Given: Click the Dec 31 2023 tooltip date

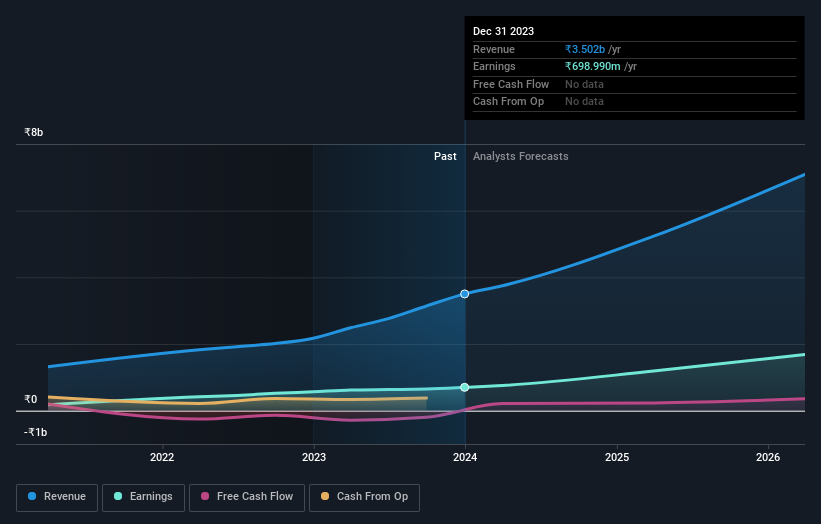Looking at the screenshot, I should pyautogui.click(x=503, y=31).
